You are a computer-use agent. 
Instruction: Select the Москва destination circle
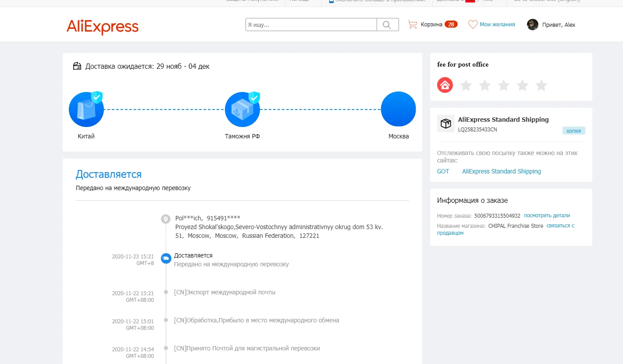click(399, 110)
